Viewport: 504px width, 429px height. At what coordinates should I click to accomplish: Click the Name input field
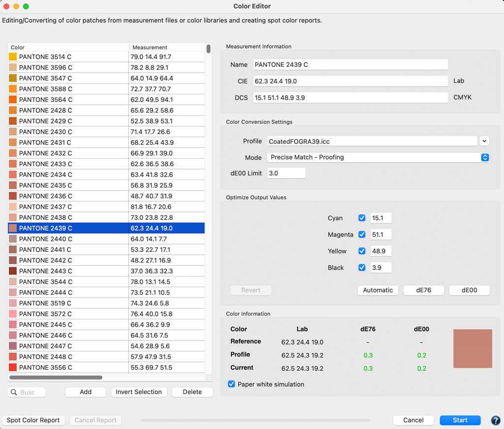click(x=350, y=64)
